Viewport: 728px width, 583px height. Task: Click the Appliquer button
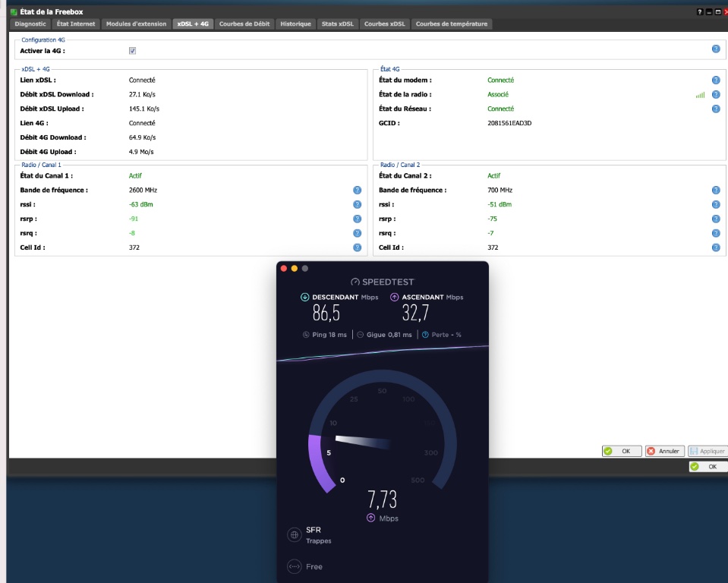(x=708, y=451)
